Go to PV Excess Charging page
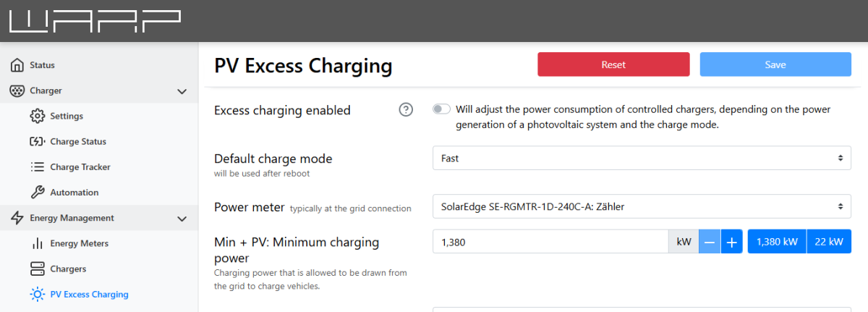 tap(89, 295)
